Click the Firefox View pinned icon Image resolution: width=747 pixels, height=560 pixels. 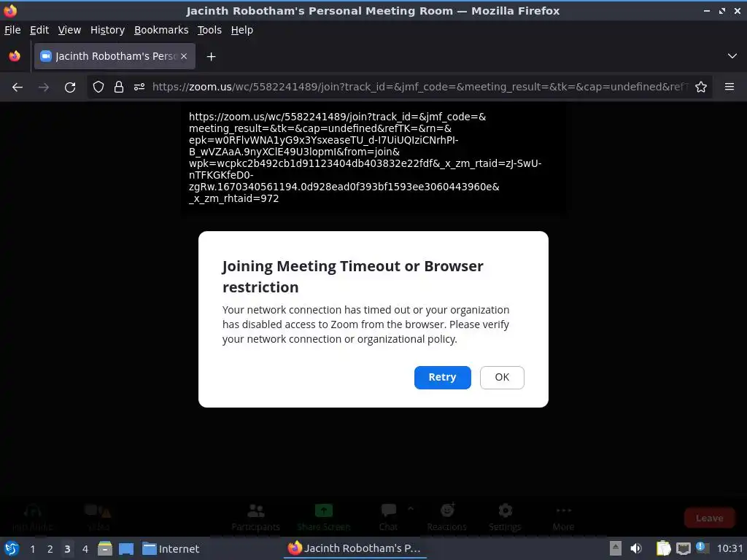[15, 56]
